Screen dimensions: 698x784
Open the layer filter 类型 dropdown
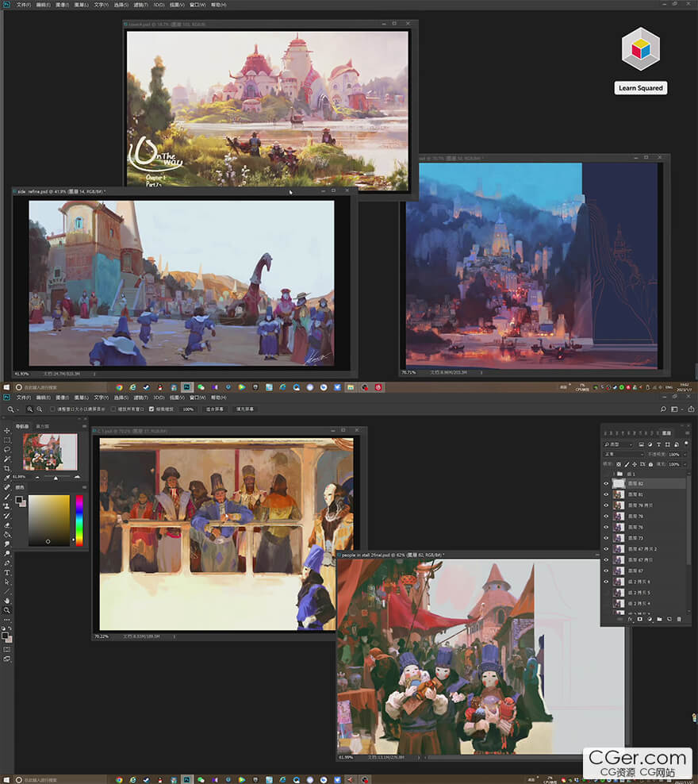pyautogui.click(x=618, y=444)
